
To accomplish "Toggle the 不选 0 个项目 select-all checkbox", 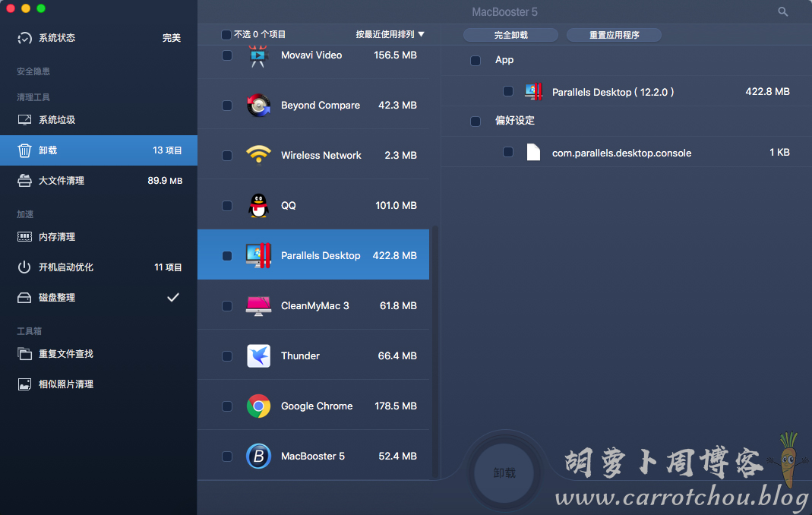I will click(226, 35).
